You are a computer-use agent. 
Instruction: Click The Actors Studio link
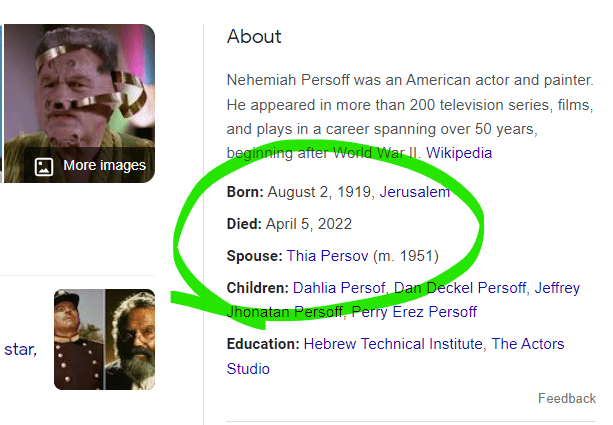[527, 344]
